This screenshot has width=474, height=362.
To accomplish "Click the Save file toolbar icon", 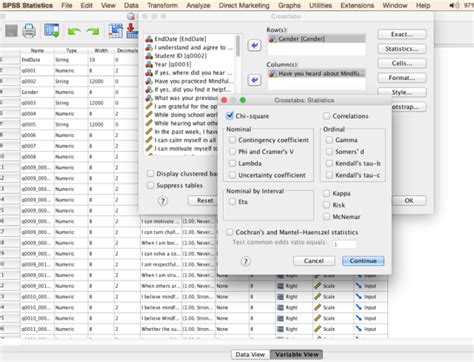I will 11,31.
